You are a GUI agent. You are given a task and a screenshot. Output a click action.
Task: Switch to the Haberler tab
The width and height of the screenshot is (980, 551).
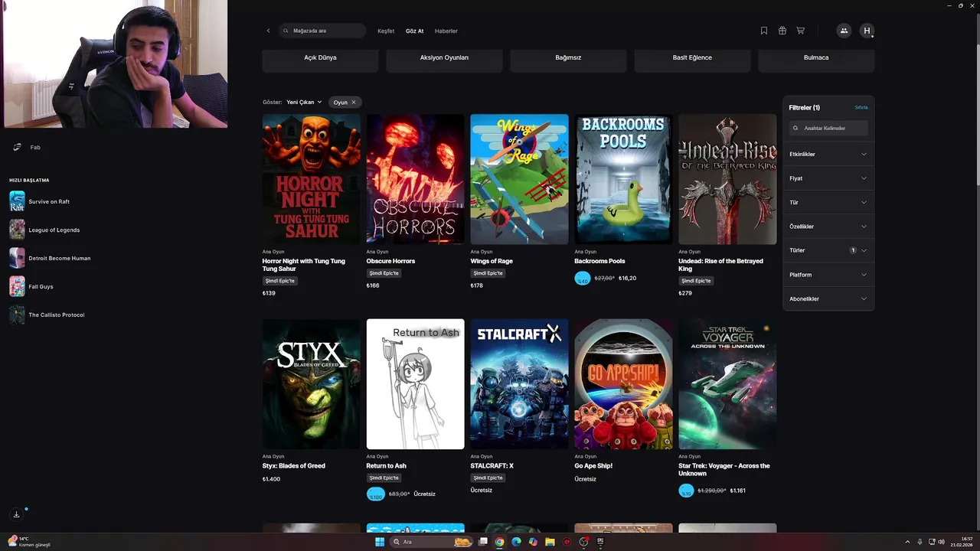click(446, 31)
